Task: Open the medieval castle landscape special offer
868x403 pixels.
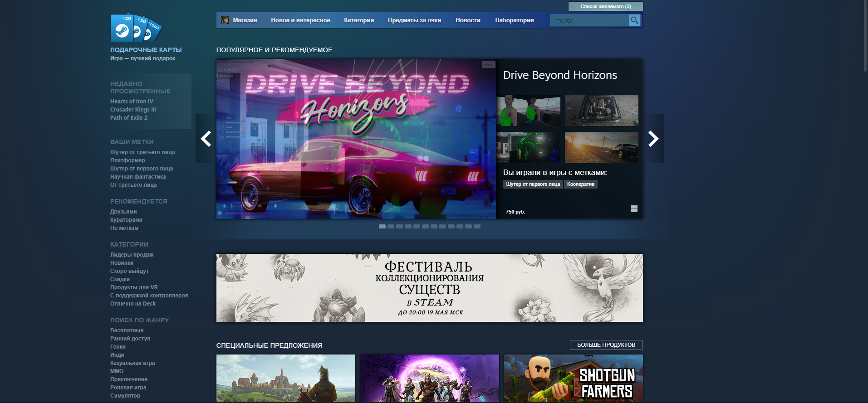Action: click(x=286, y=378)
